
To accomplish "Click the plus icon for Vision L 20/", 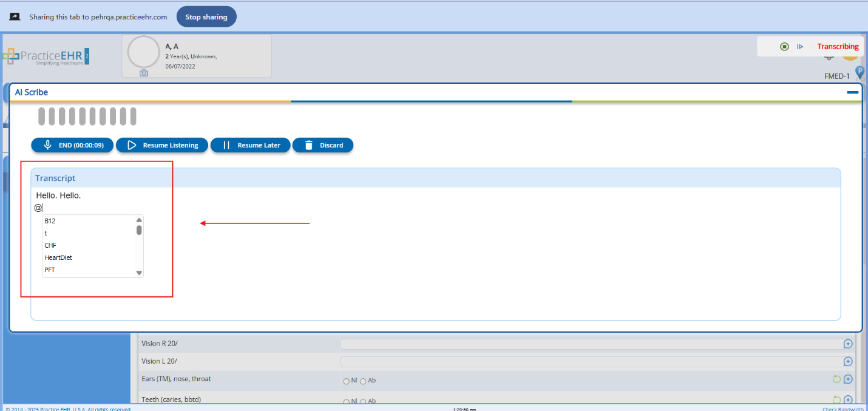I will tap(848, 362).
